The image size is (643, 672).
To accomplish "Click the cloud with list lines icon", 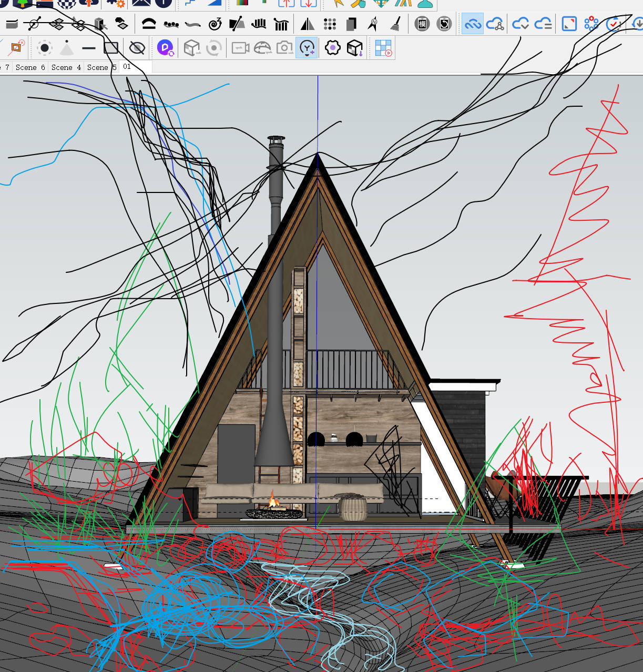I will (543, 24).
